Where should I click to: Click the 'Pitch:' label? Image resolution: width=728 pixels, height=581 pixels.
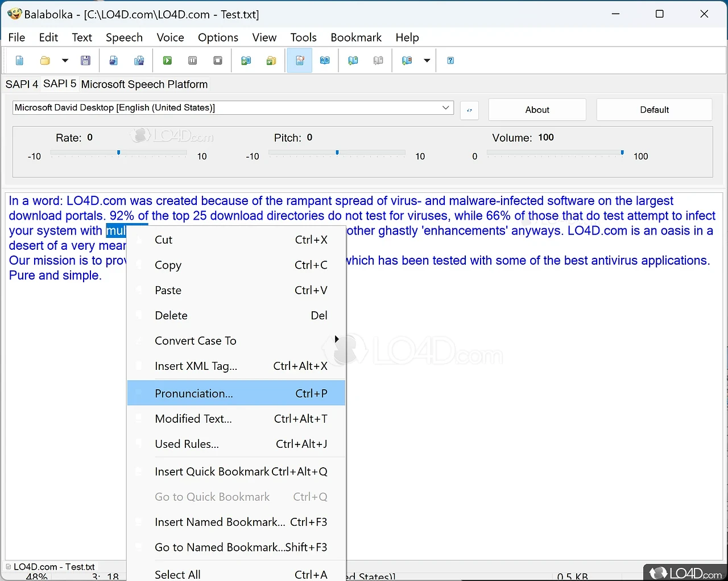coord(287,138)
